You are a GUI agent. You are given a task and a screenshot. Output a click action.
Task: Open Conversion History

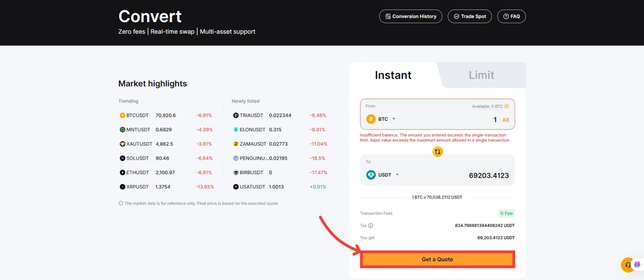pyautogui.click(x=410, y=16)
